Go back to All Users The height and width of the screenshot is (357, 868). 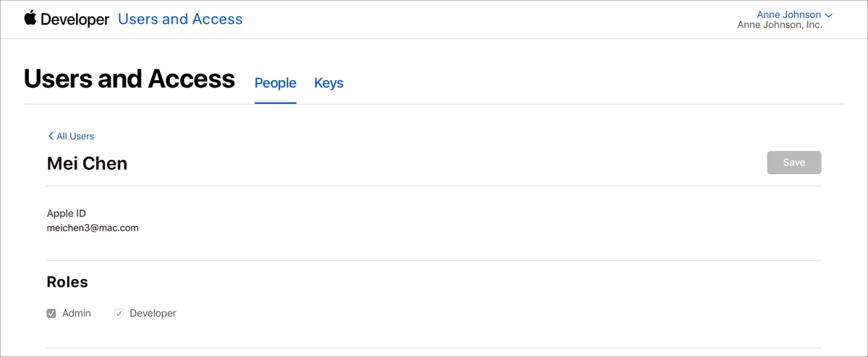pos(75,136)
